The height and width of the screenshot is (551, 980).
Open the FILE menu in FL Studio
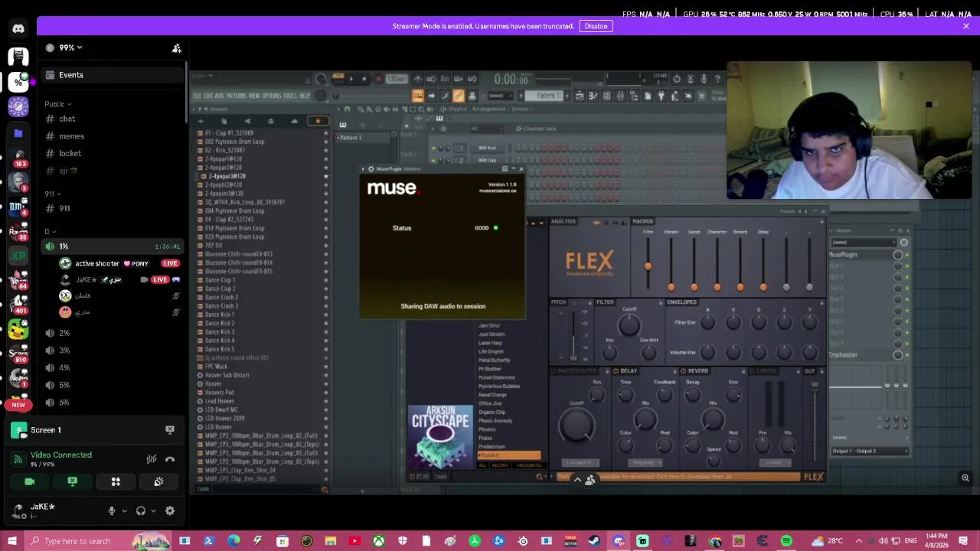[197, 96]
